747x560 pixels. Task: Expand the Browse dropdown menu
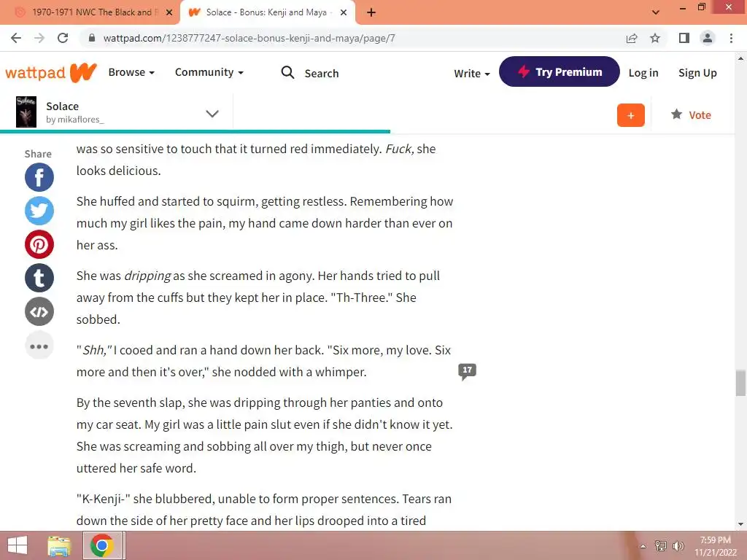pos(131,72)
